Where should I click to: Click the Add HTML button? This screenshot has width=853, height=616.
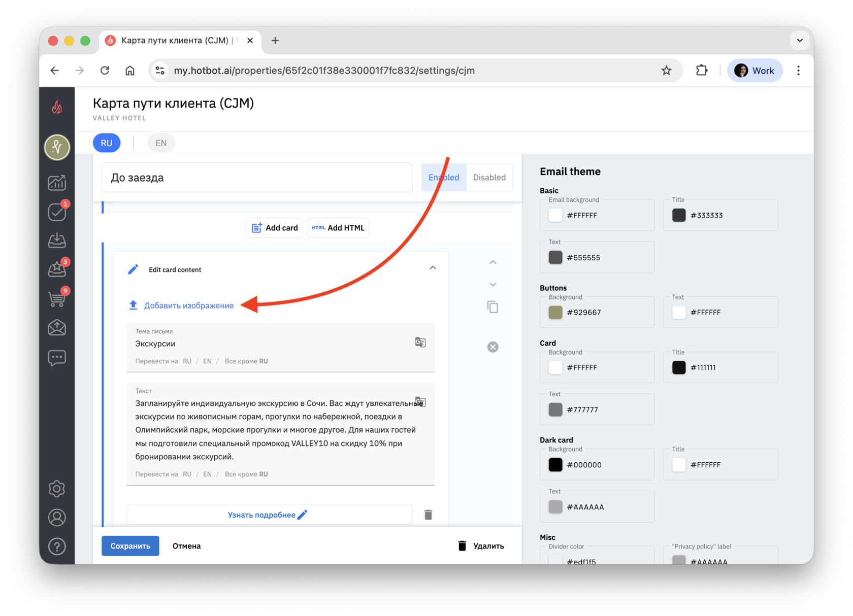coord(338,228)
